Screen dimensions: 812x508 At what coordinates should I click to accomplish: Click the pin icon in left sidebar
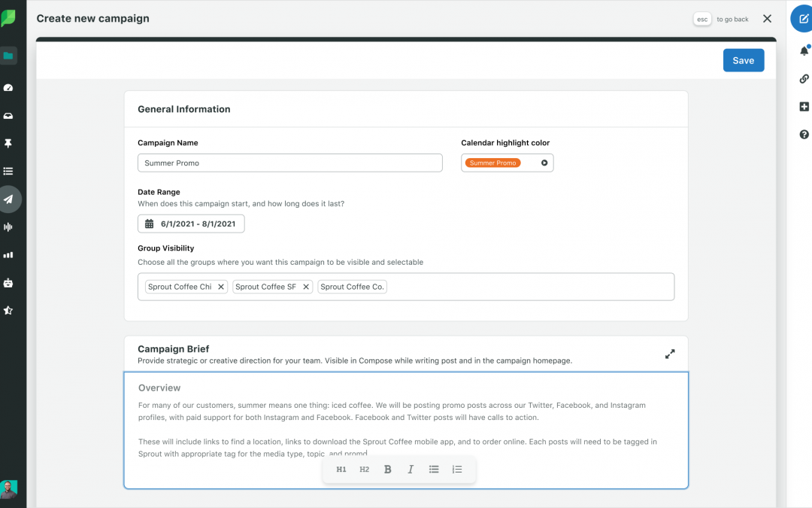point(8,144)
